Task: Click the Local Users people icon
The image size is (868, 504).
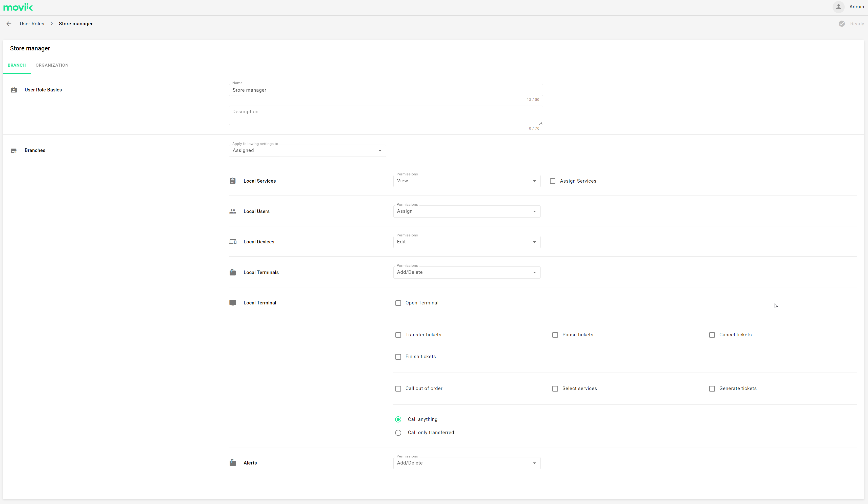Action: [233, 211]
